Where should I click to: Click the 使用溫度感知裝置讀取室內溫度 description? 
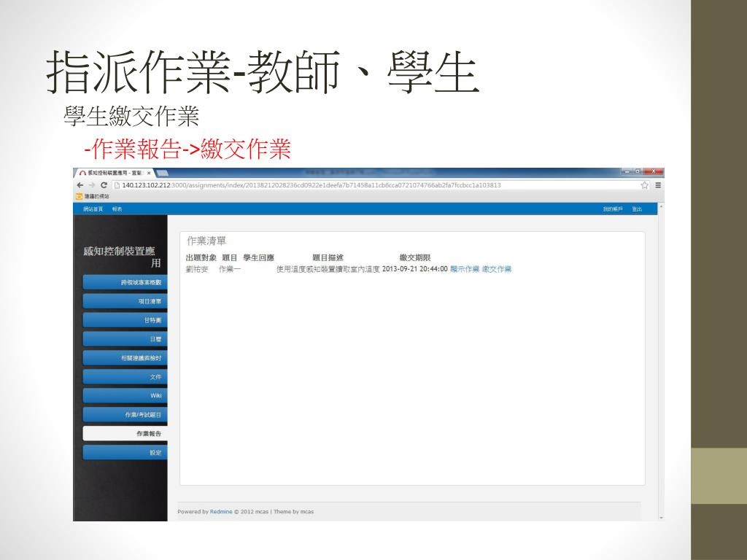(x=328, y=270)
